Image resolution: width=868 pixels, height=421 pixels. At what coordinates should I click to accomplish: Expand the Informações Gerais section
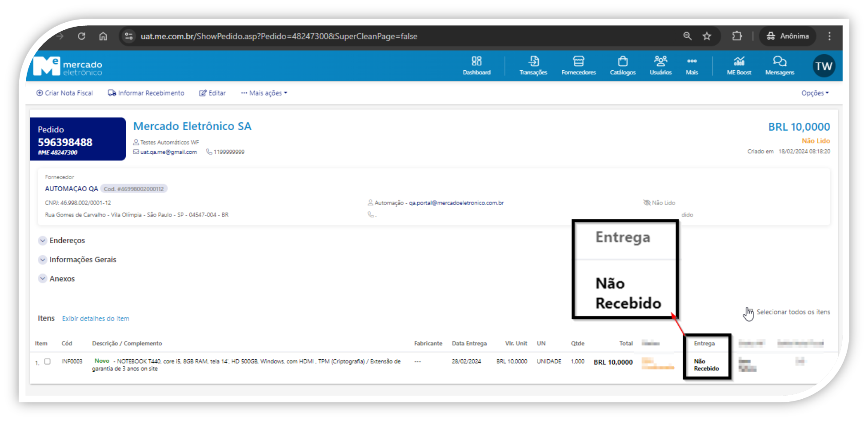pos(77,260)
